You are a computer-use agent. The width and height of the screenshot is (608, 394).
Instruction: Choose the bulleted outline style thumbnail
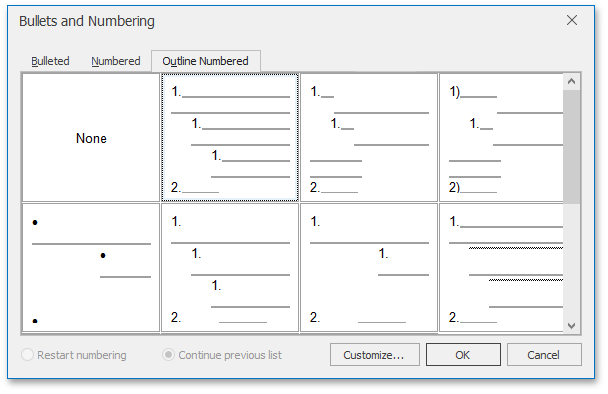coord(91,268)
